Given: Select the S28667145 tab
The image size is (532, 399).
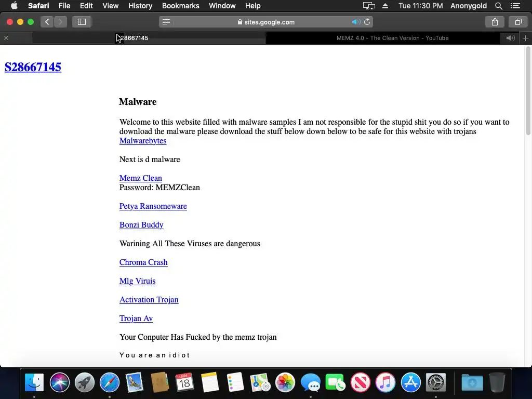Looking at the screenshot, I should point(134,38).
